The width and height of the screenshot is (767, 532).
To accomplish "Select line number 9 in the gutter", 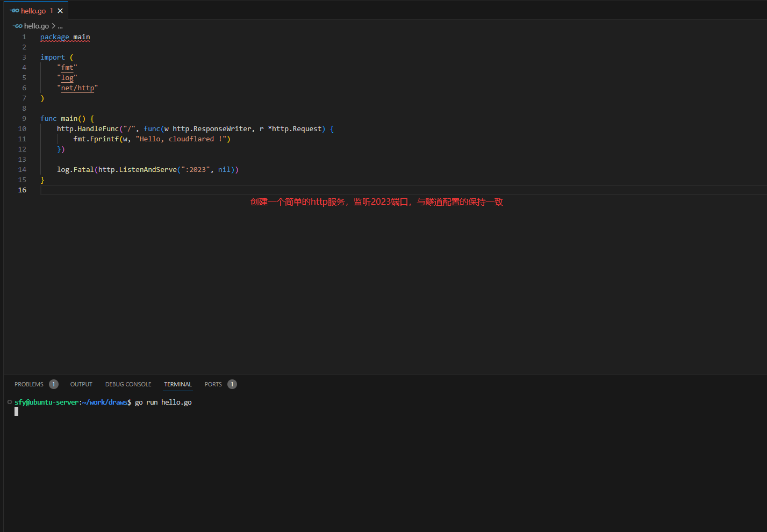I will coord(24,119).
